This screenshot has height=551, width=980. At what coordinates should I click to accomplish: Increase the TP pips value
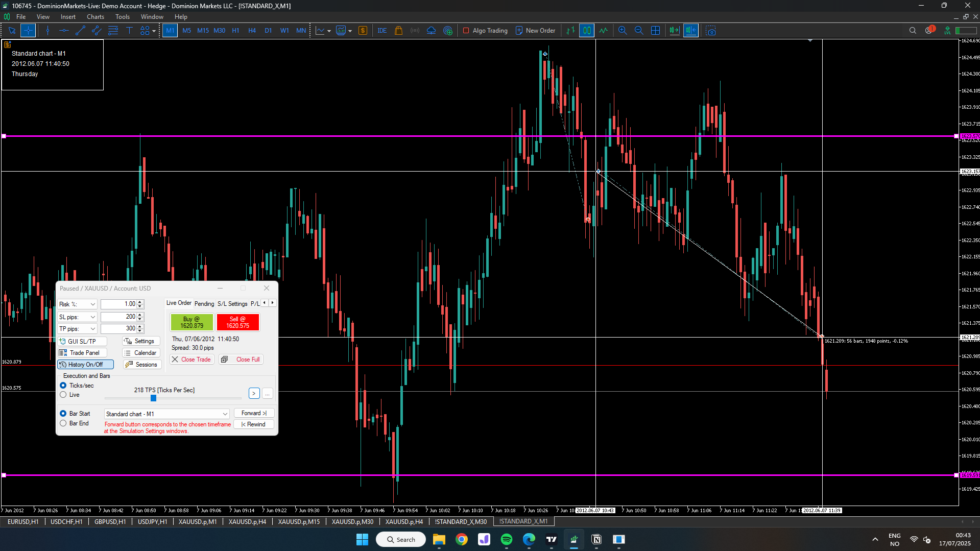click(140, 327)
